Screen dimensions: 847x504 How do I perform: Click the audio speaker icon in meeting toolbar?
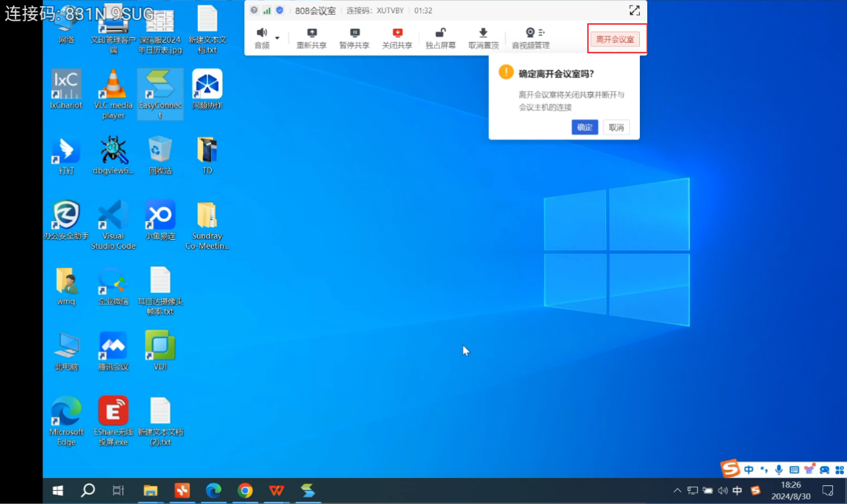(262, 33)
